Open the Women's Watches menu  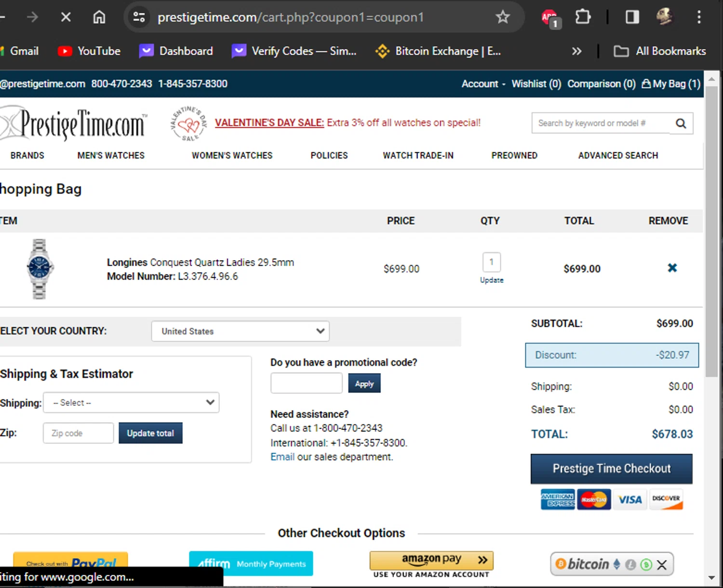(232, 155)
